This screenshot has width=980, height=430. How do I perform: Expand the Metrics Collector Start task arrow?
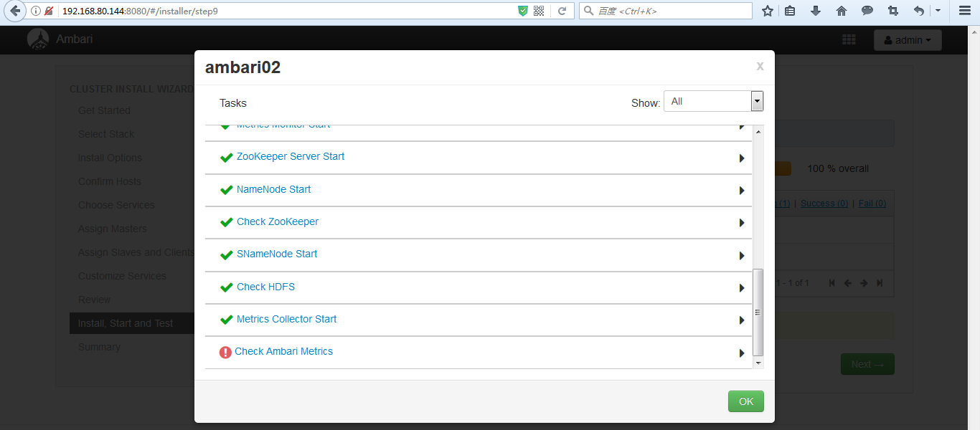742,320
